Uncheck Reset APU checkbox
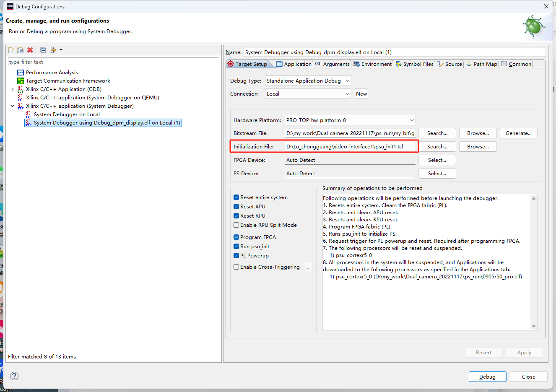The height and width of the screenshot is (392, 556). tap(236, 207)
